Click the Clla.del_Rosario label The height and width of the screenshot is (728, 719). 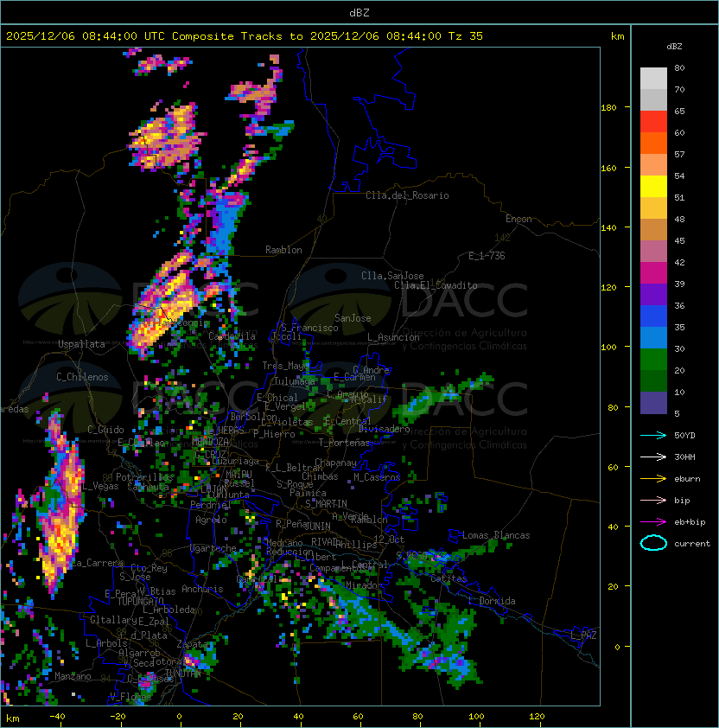coord(407,195)
